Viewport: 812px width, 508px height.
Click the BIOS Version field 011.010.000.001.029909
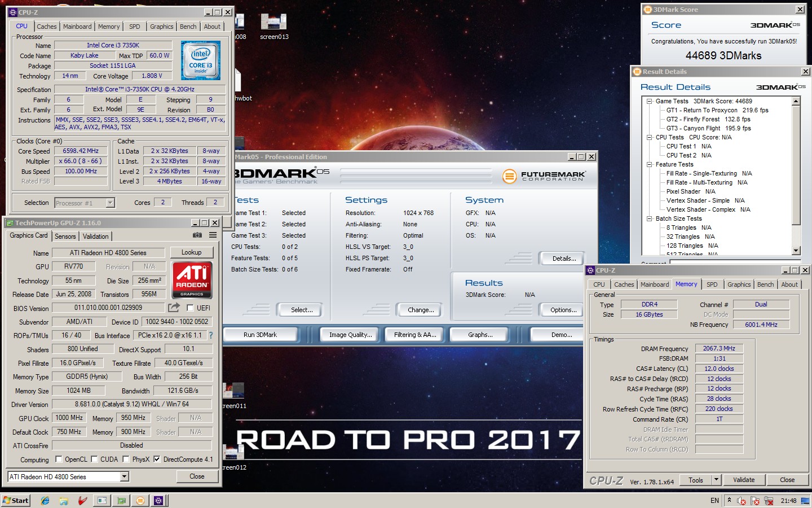pyautogui.click(x=108, y=308)
